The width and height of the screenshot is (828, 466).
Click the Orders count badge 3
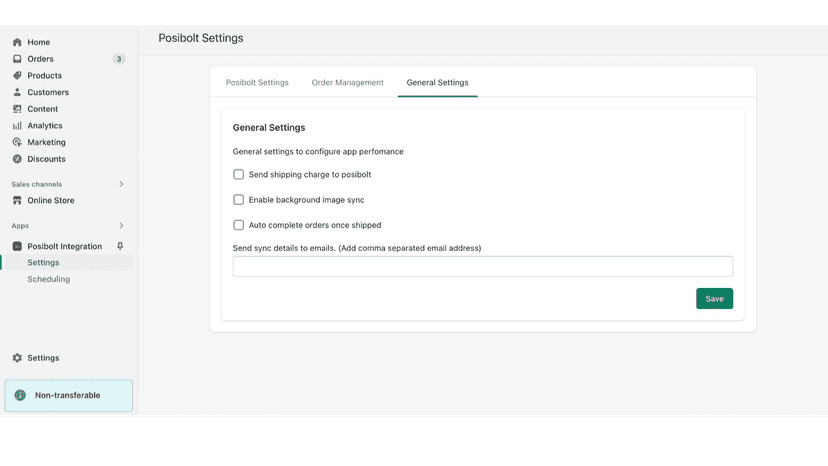pyautogui.click(x=119, y=59)
